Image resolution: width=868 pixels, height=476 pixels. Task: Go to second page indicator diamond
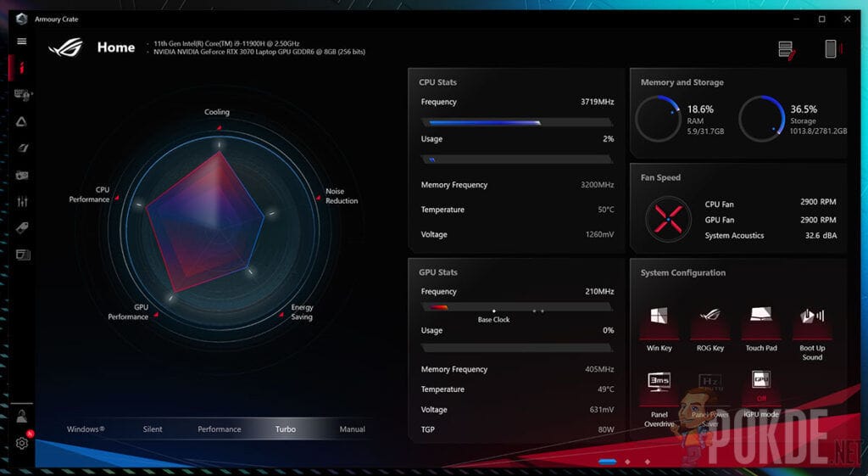pyautogui.click(x=627, y=461)
